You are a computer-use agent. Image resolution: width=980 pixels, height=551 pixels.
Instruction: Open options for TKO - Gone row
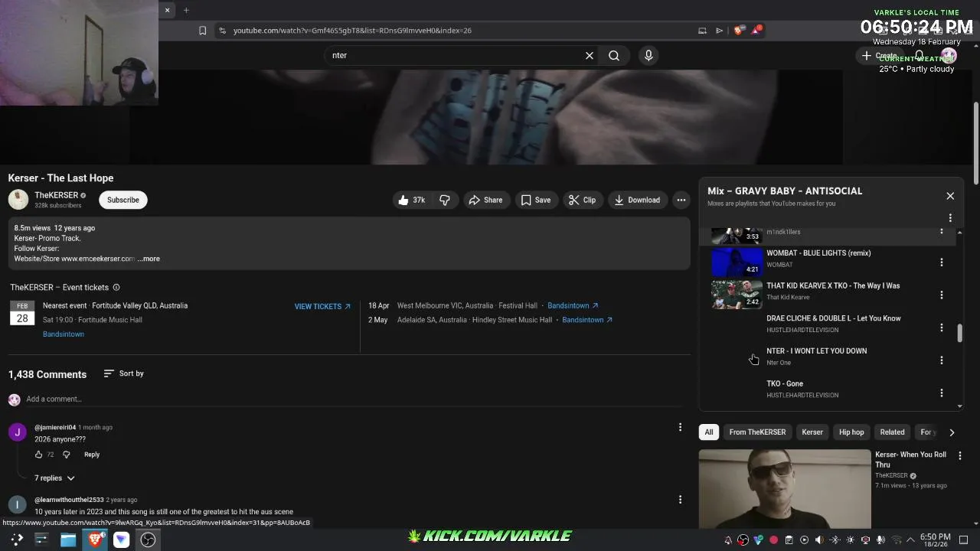pos(942,393)
